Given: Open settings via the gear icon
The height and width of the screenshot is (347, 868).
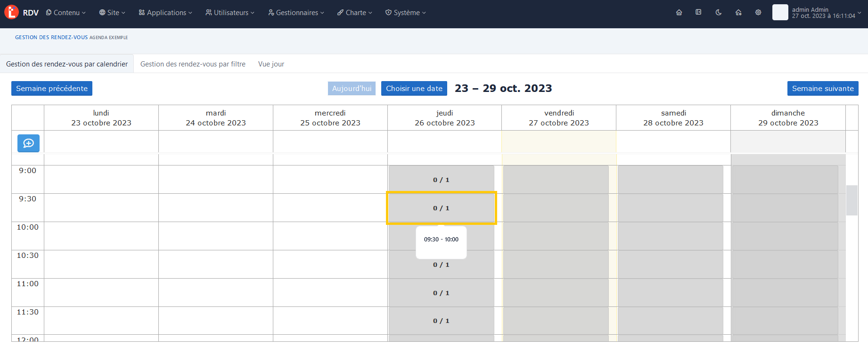Looking at the screenshot, I should [x=758, y=13].
